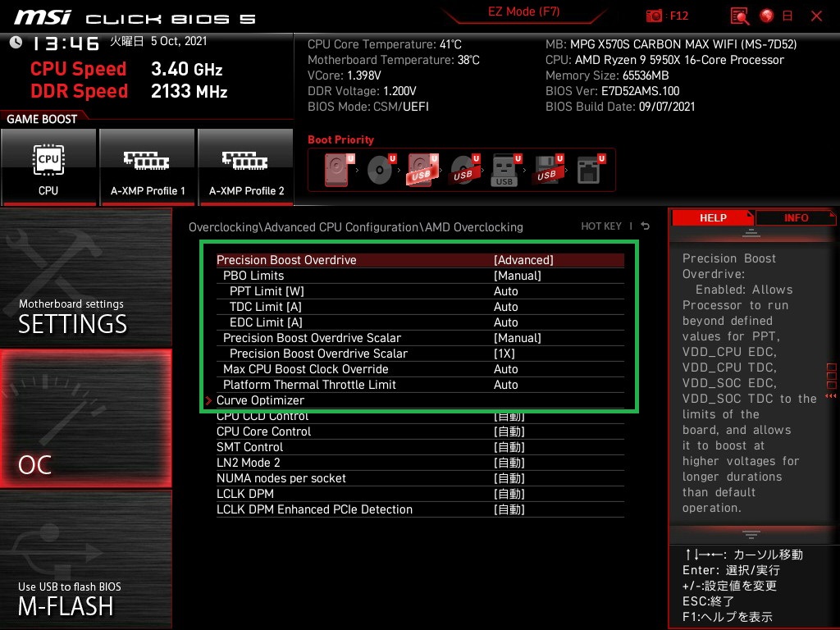Image resolution: width=840 pixels, height=630 pixels.
Task: Change LCLK DPM Enhanced PCIe Detection setting
Action: click(420, 509)
